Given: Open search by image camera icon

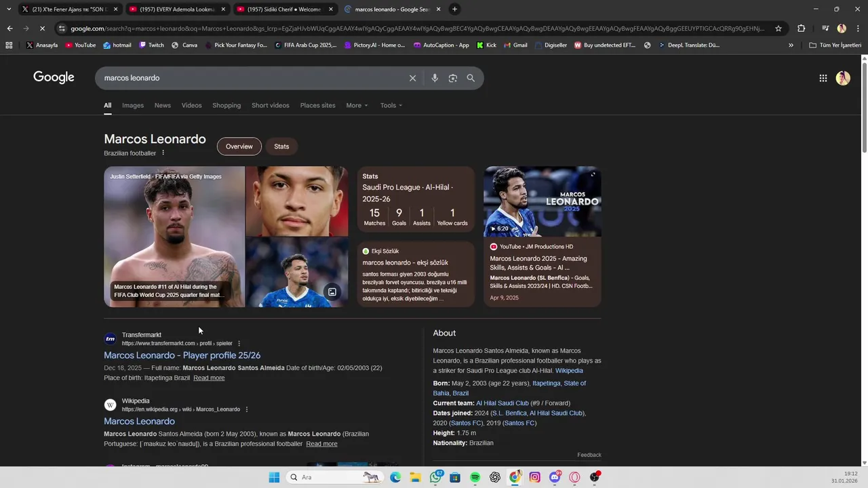Looking at the screenshot, I should pyautogui.click(x=453, y=78).
